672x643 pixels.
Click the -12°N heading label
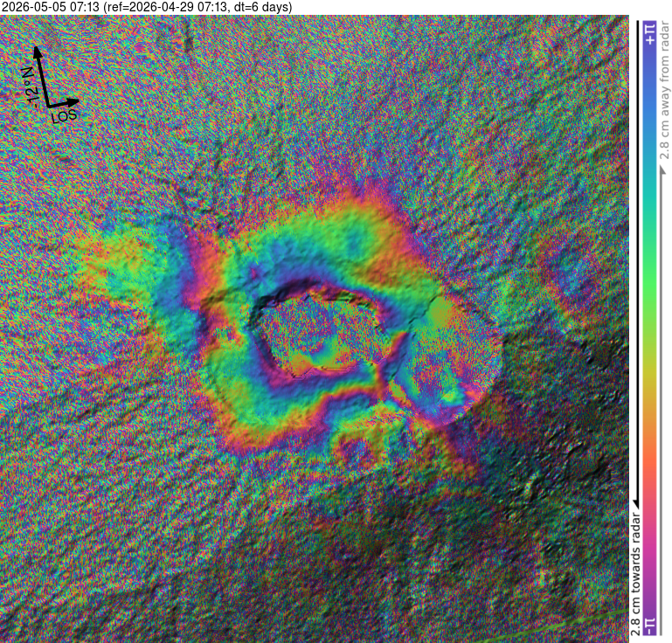31,89
